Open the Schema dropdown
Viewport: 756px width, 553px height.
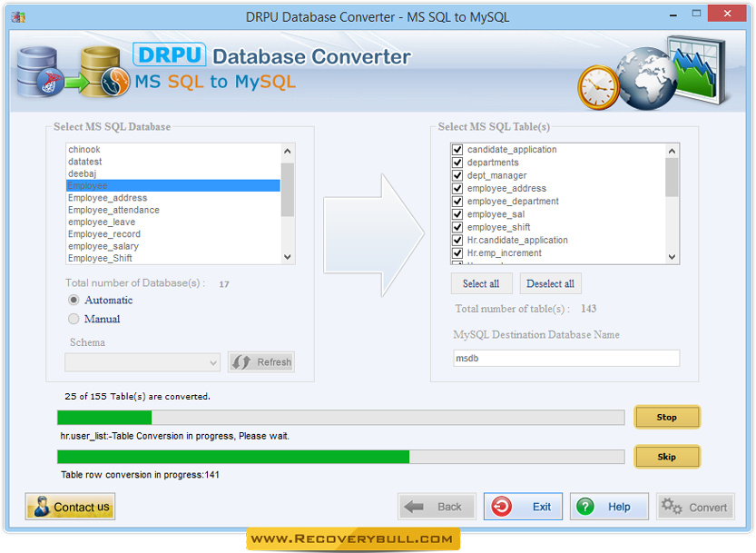point(142,362)
